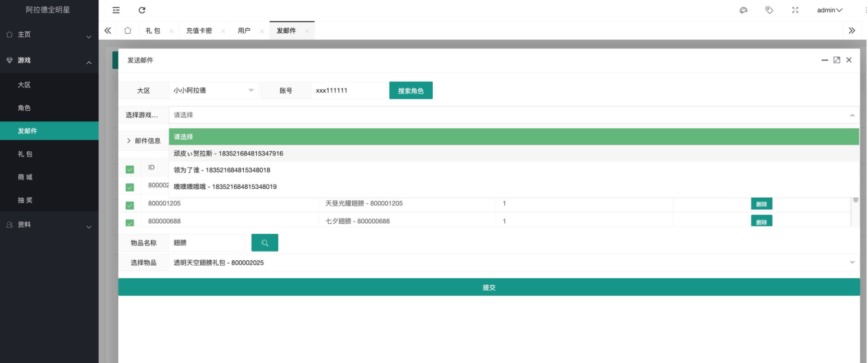Expand the 邮件信息 section
This screenshot has height=363, width=868.
click(143, 141)
